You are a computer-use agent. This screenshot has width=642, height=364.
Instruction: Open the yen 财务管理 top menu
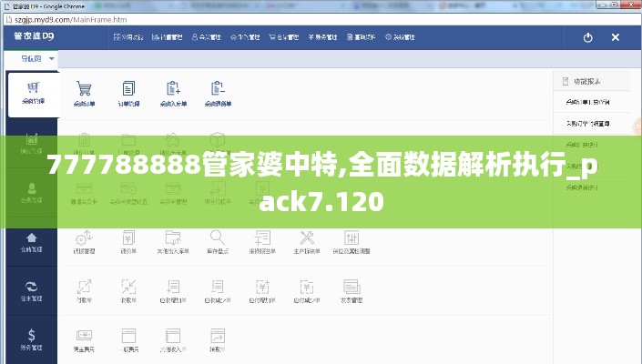322,37
